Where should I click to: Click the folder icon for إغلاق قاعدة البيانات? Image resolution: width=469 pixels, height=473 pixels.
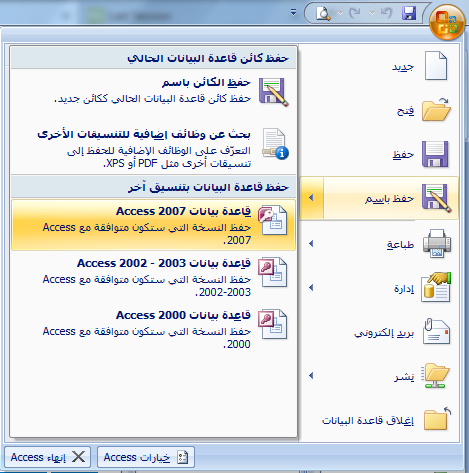(437, 419)
